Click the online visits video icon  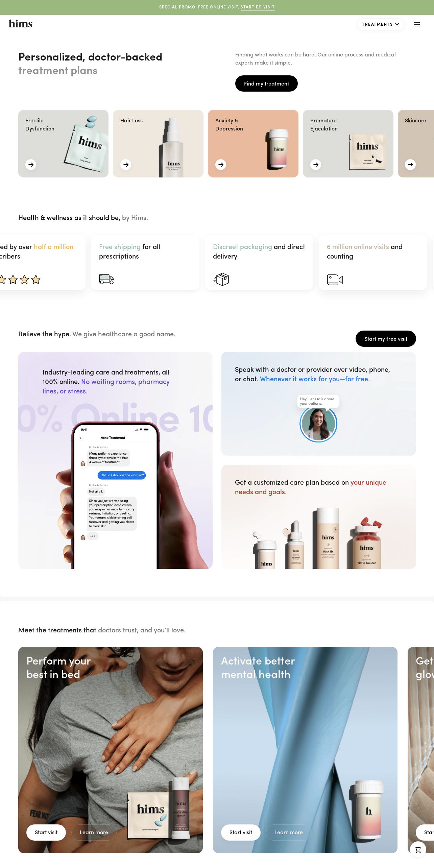click(335, 280)
